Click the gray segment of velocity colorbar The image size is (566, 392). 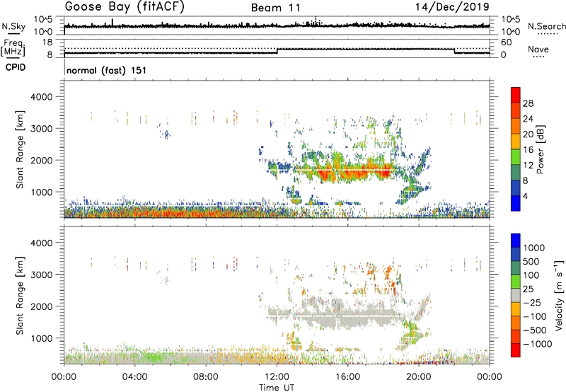pos(516,295)
